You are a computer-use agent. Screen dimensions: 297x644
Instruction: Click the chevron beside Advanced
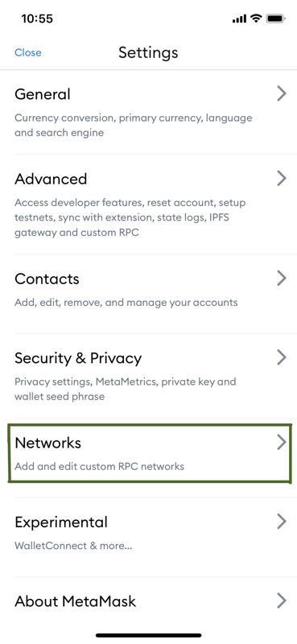click(x=282, y=178)
